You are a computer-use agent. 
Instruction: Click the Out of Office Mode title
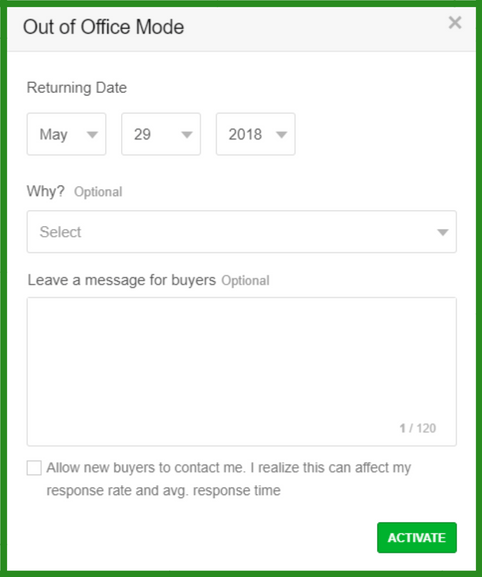103,27
